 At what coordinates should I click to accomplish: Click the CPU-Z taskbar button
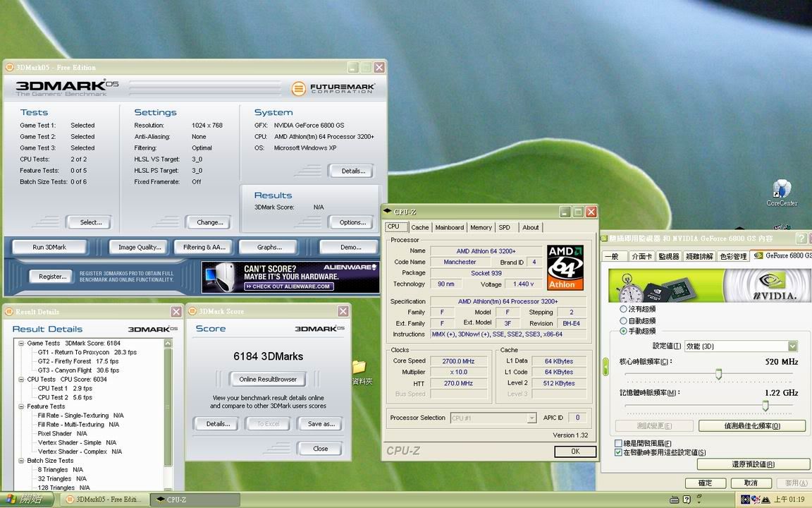coord(195,500)
